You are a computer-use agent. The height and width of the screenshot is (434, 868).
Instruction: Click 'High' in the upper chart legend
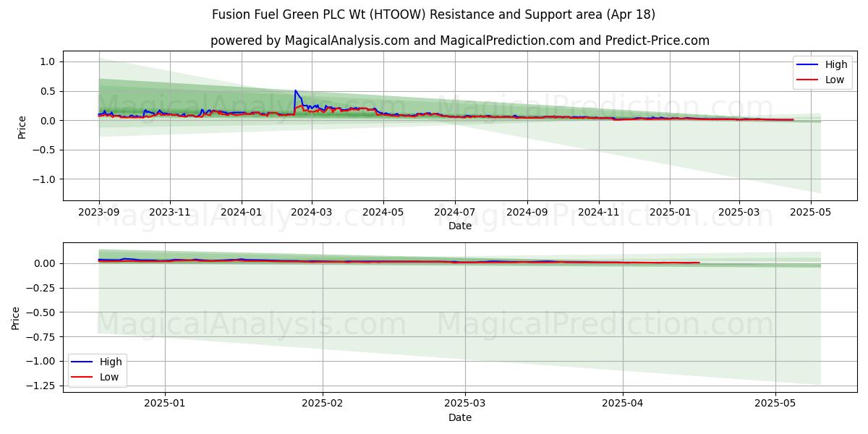pyautogui.click(x=836, y=64)
